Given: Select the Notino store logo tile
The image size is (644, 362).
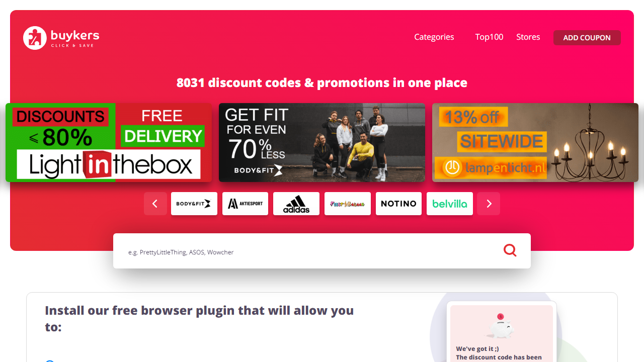Looking at the screenshot, I should (x=398, y=204).
